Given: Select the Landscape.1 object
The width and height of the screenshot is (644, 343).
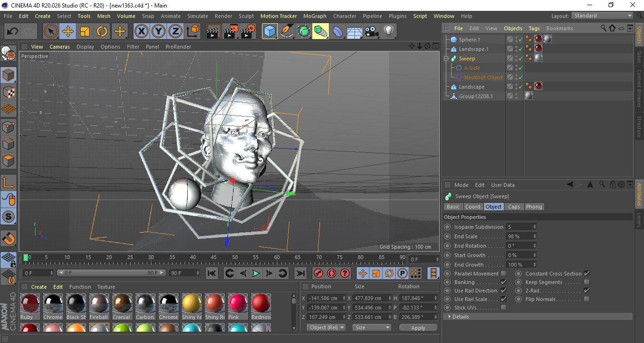Looking at the screenshot, I should pyautogui.click(x=474, y=49).
